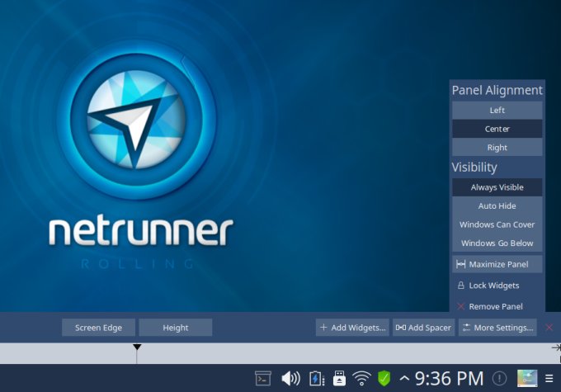Click the black triangle ruler slider handle
The image size is (561, 392).
click(x=137, y=347)
